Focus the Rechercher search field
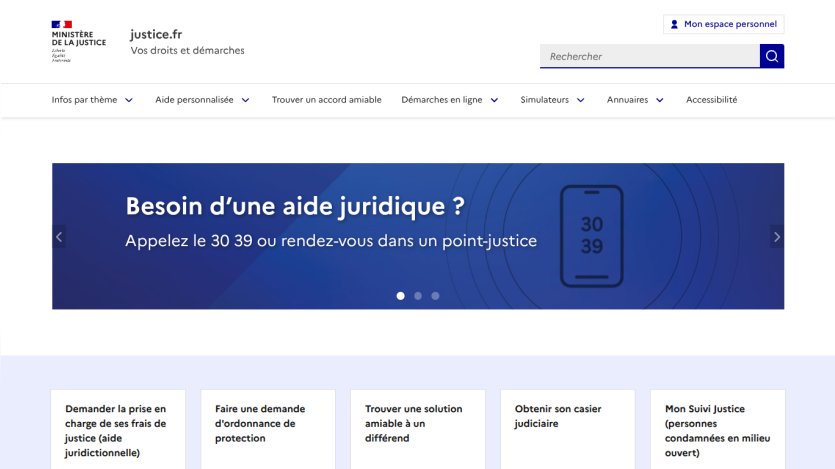 click(x=650, y=56)
